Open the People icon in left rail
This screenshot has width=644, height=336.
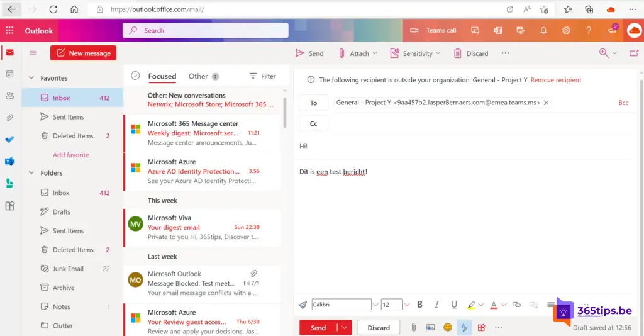(x=9, y=96)
